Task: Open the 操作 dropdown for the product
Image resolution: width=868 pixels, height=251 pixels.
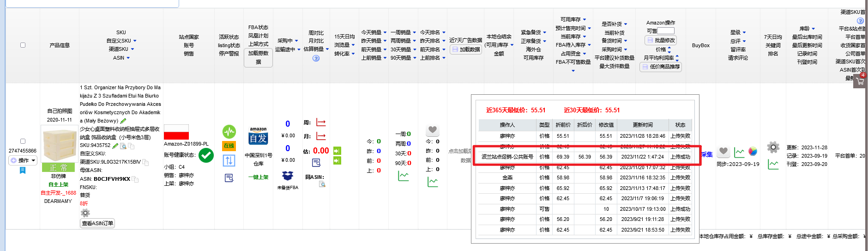Action: 23,160
